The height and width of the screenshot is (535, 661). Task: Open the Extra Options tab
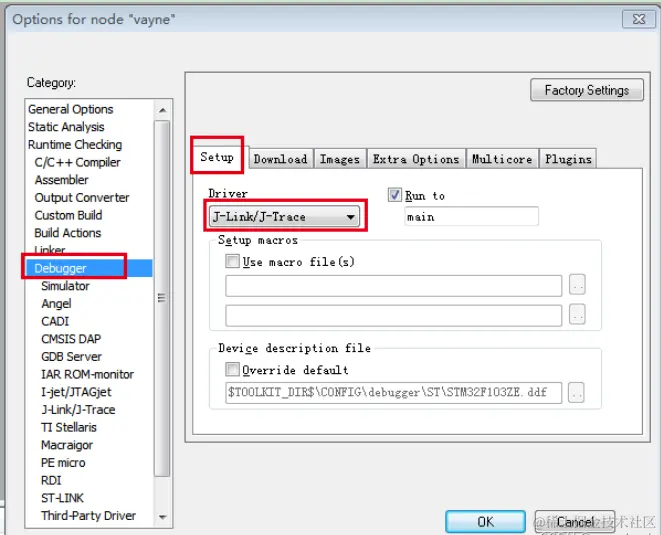tap(416, 159)
